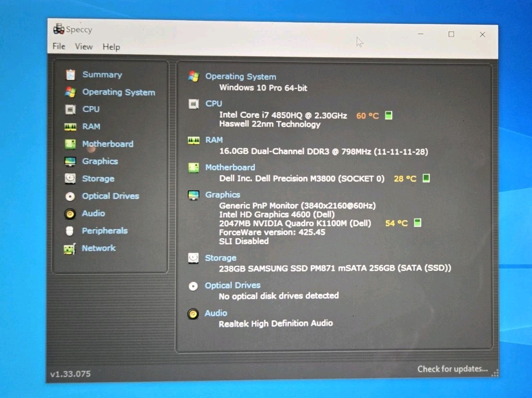Viewport: 532px width, 398px height.
Task: Click Haswell 22nm Technology text
Action: pyautogui.click(x=270, y=124)
